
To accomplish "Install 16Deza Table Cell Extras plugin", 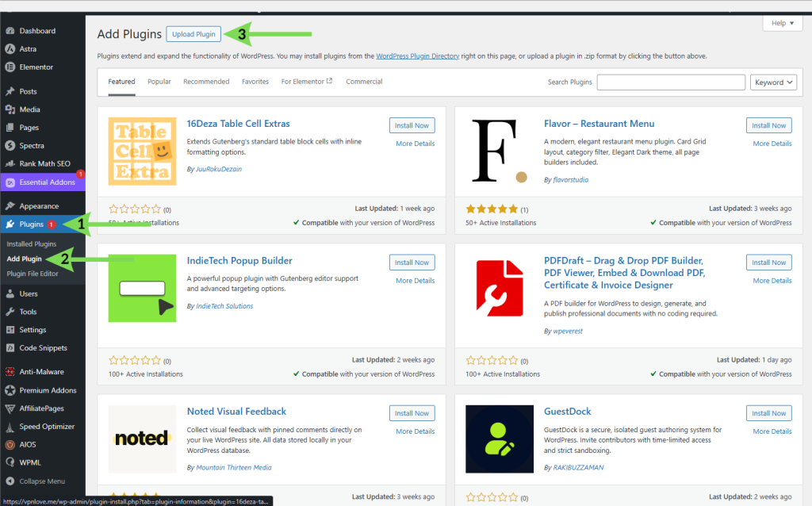I will click(412, 126).
